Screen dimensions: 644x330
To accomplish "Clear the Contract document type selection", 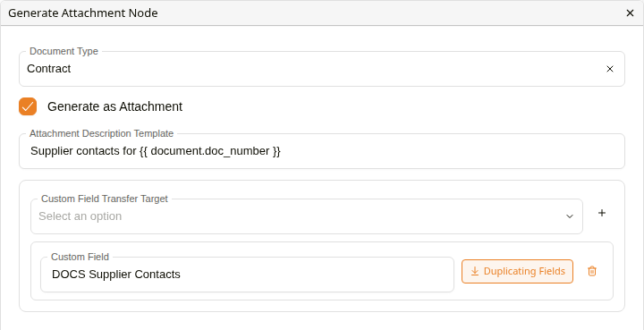I will pyautogui.click(x=610, y=69).
